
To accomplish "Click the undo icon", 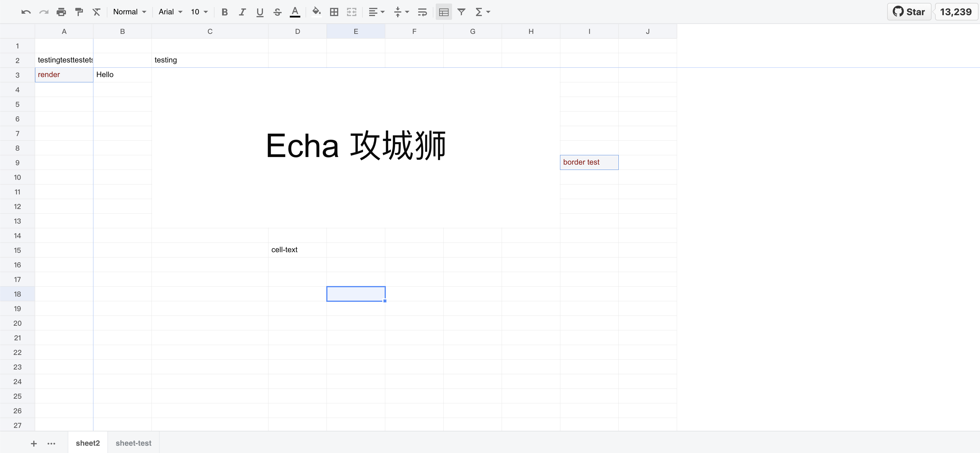I will [26, 12].
